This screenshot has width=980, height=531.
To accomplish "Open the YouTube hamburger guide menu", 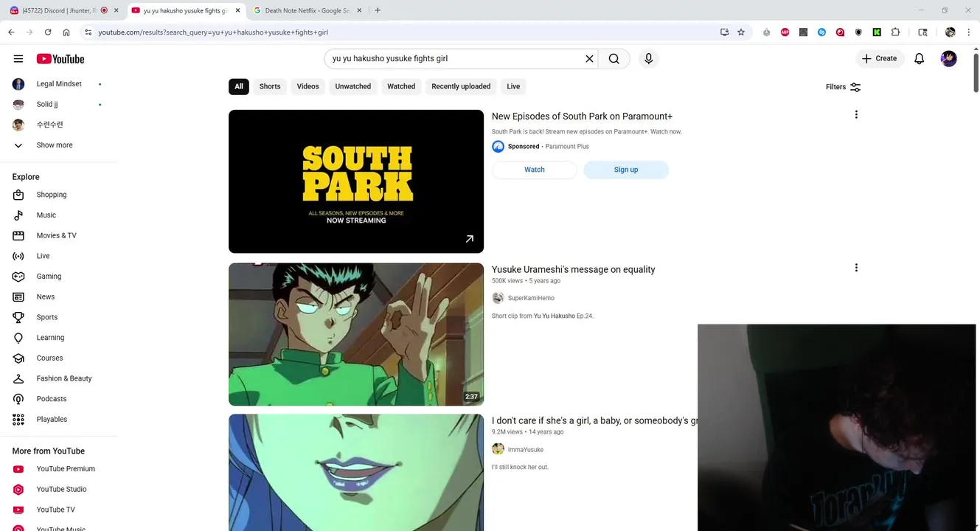I will [x=18, y=59].
